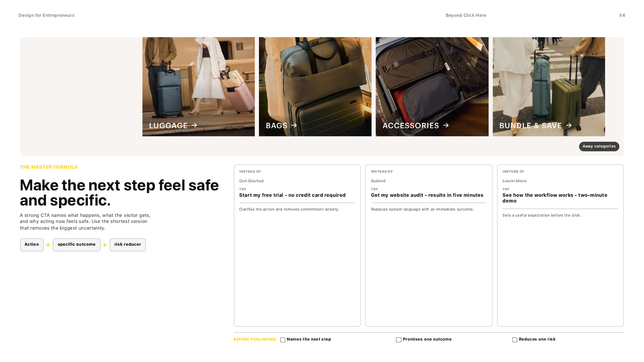Click the struck-through 'Get Started' text
The image size is (644, 362).
[251, 181]
